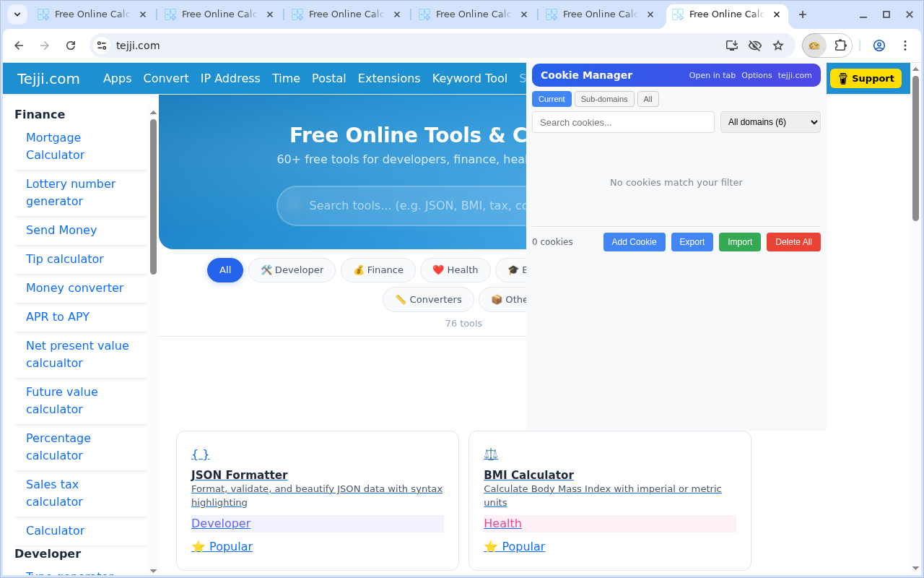Open a new browser tab
Viewport: 924px width, 578px height.
pos(803,14)
